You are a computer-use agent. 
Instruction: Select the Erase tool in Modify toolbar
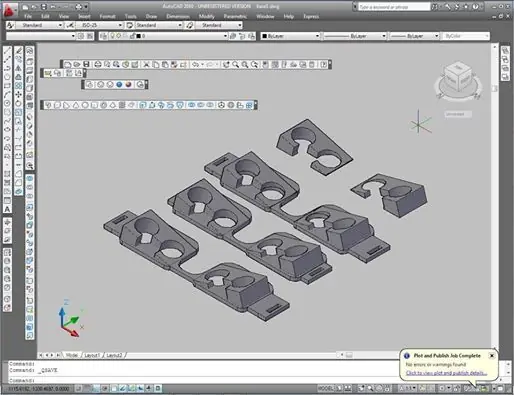pyautogui.click(x=19, y=51)
